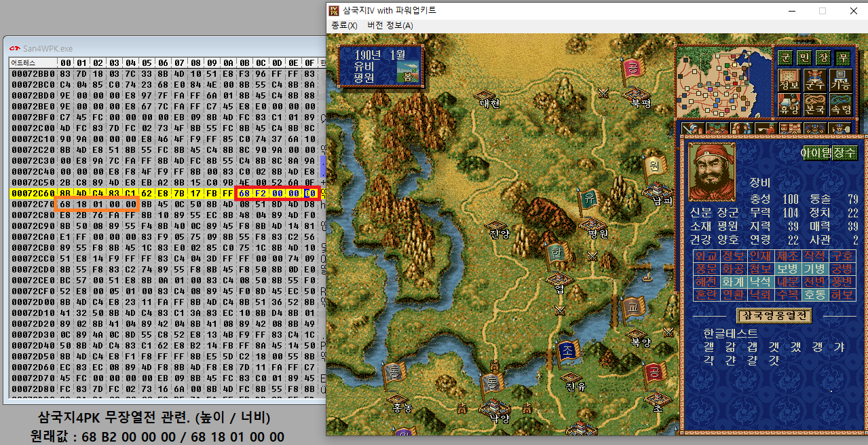868x445 pixels.
Task: Select the 기병 skill cell
Action: (815, 269)
